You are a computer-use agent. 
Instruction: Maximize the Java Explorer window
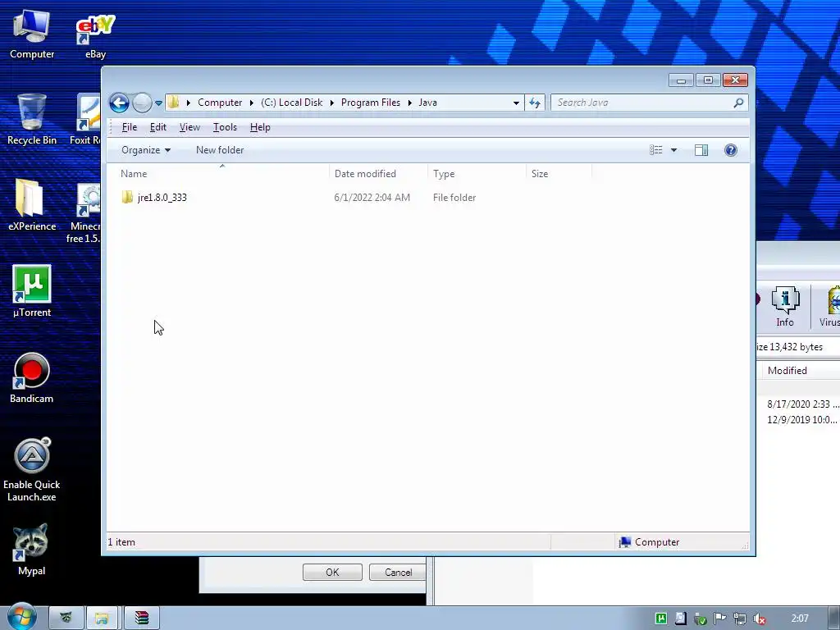point(708,80)
